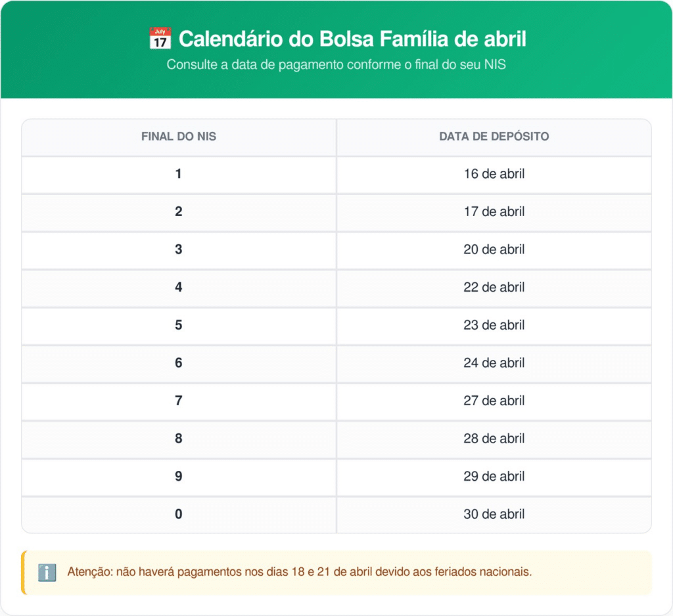Screen dimensions: 673x616
Task: Click the 'FINAL DO NIS' column header
Action: [179, 137]
